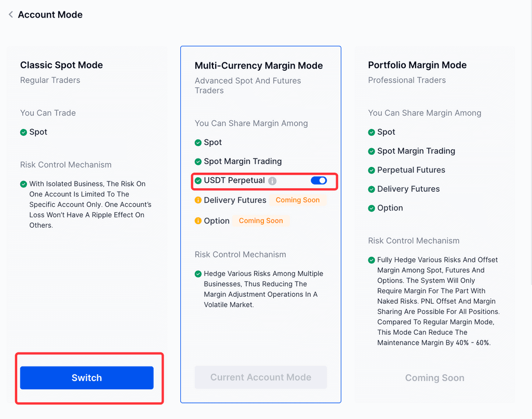Screen dimensions: 532x419
Task: Click the Coming Soon badge next to Delivery Futures
Action: 298,200
